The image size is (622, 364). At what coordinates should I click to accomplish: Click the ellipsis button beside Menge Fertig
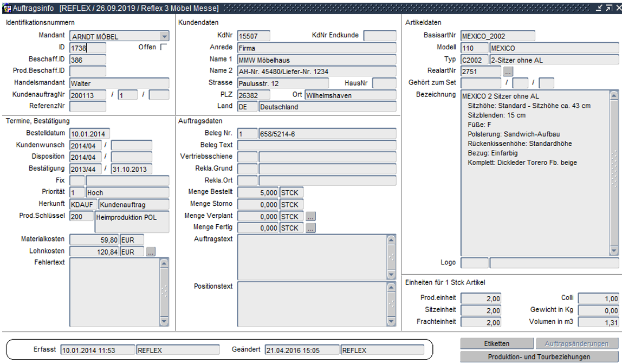310,228
